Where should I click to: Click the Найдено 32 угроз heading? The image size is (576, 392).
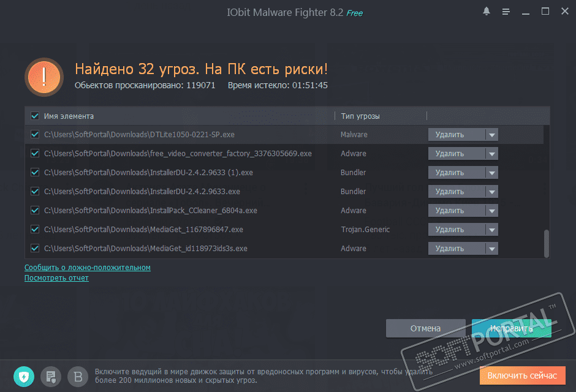[201, 69]
